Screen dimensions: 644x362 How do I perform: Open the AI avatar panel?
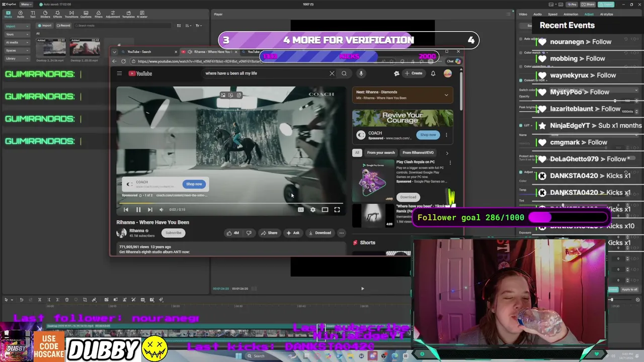[x=142, y=14]
